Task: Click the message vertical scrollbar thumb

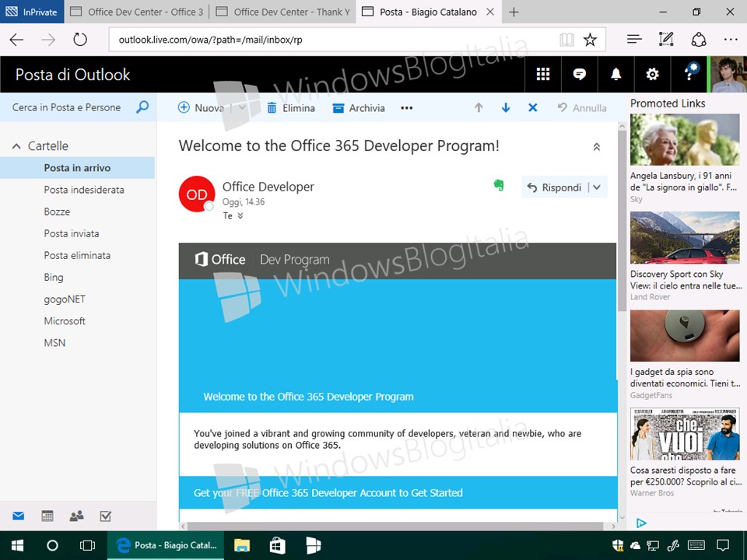Action: click(622, 222)
